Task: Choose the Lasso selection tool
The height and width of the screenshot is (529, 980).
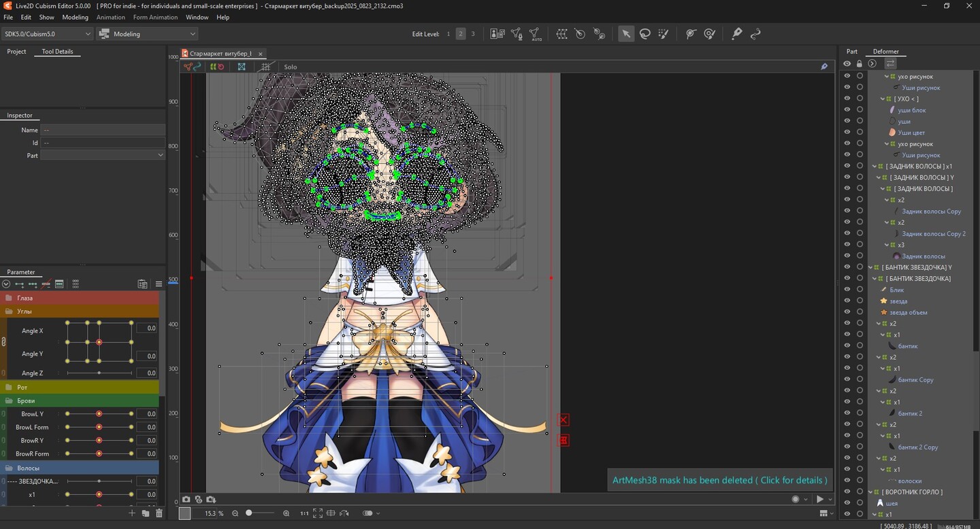Action: point(645,33)
